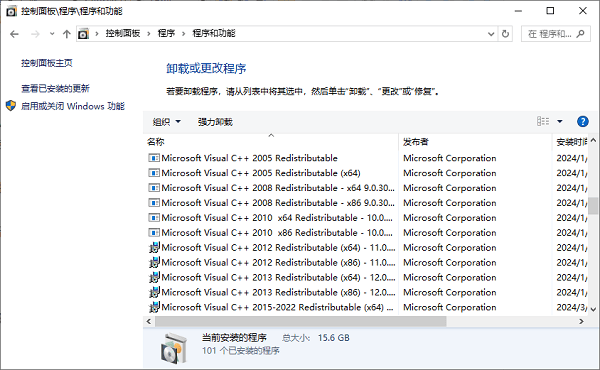Expand the arrow after 控制面板 breadcrumb
The image size is (600, 370).
coord(149,34)
